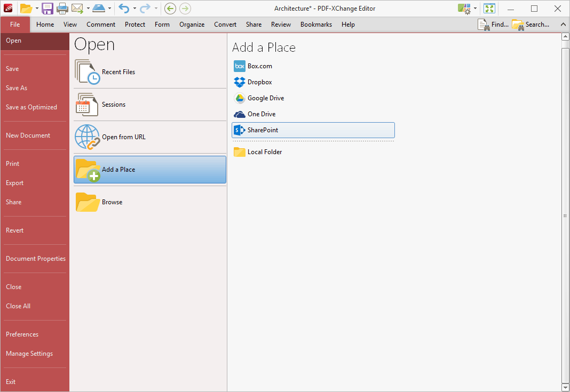Open the Organize tab

[x=192, y=25]
